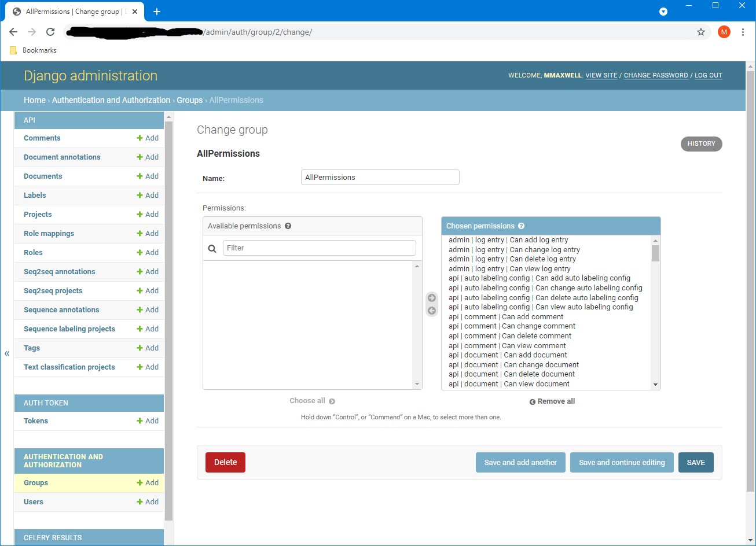756x546 pixels.
Task: Open the help icon beside Chosen permissions
Action: pyautogui.click(x=520, y=226)
